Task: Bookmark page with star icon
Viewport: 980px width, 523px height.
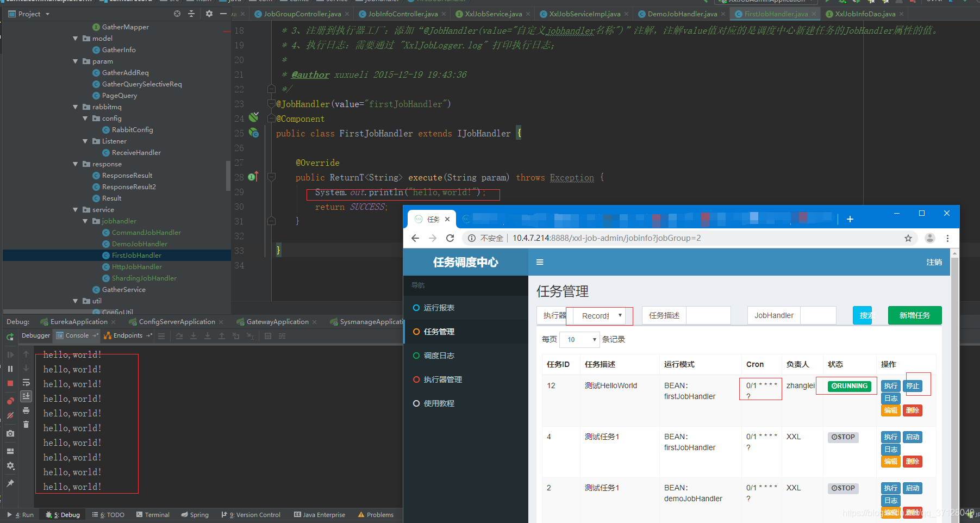Action: (x=908, y=238)
